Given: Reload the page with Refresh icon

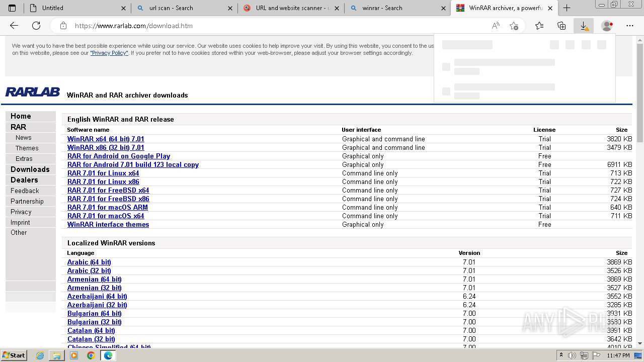Looking at the screenshot, I should point(36,26).
